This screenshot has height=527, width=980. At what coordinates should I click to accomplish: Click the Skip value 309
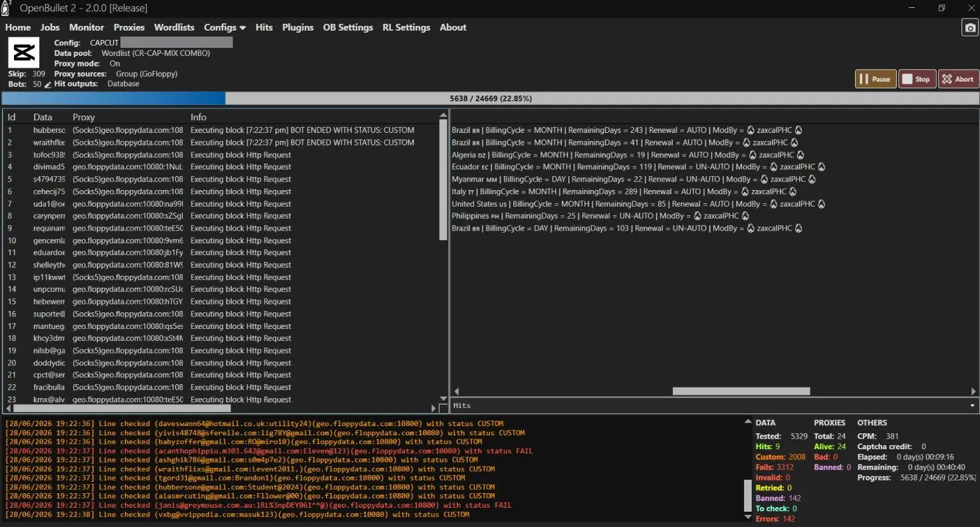pos(39,74)
